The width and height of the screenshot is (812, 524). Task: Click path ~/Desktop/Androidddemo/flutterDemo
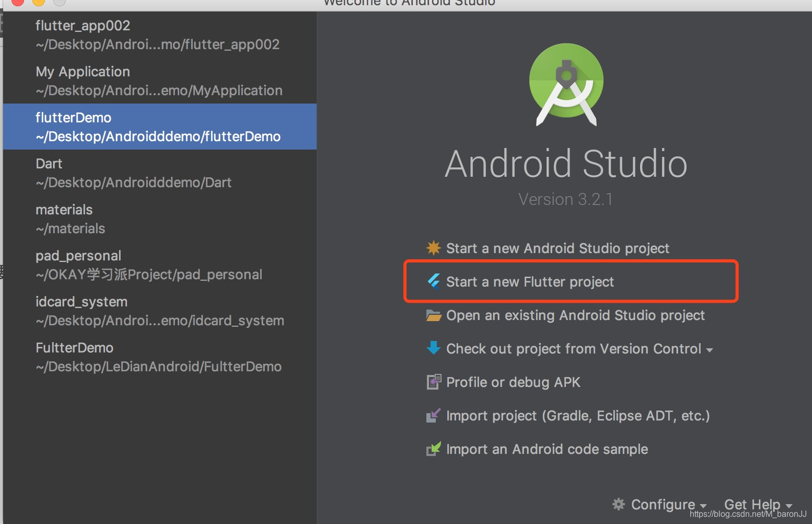158,136
